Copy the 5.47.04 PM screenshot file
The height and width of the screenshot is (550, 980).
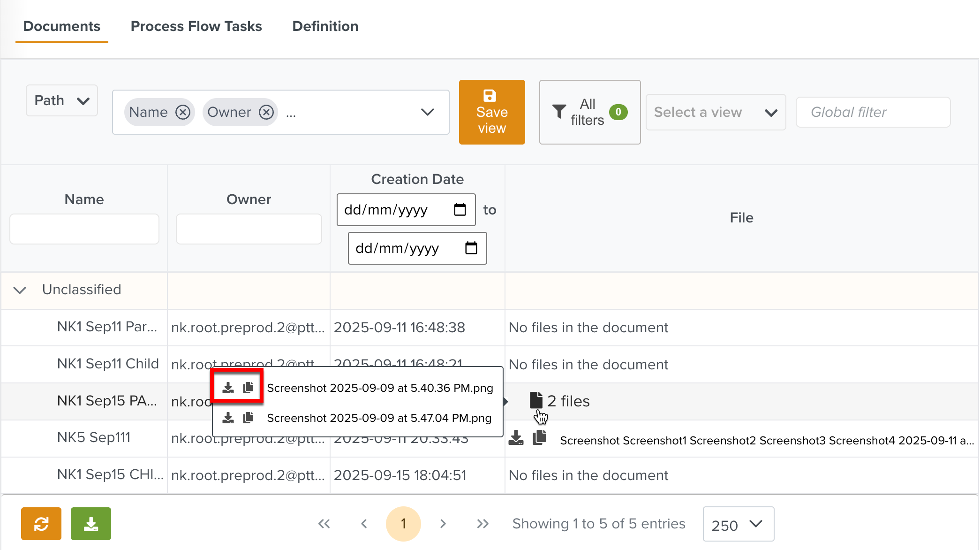248,418
